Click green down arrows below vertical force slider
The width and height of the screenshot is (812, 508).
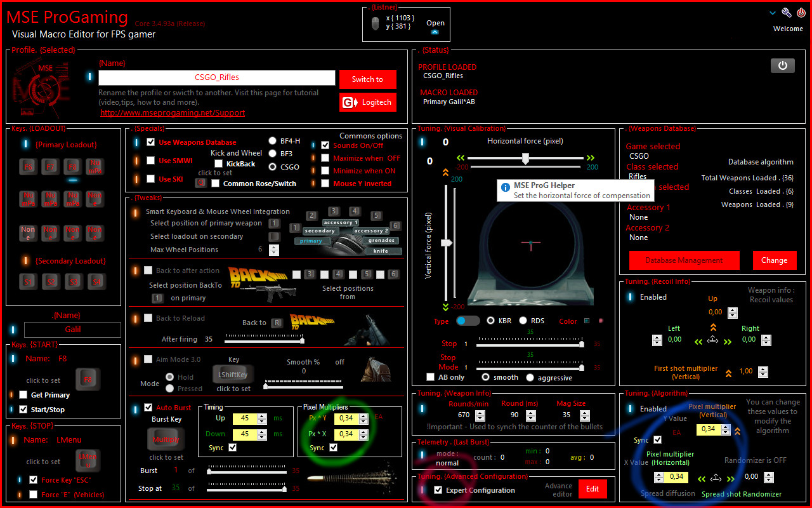tap(445, 307)
